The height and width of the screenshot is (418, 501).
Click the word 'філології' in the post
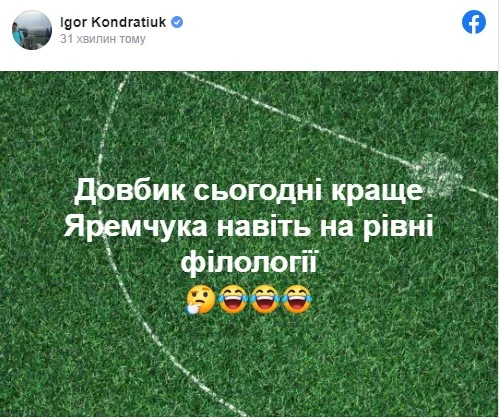[x=248, y=262]
